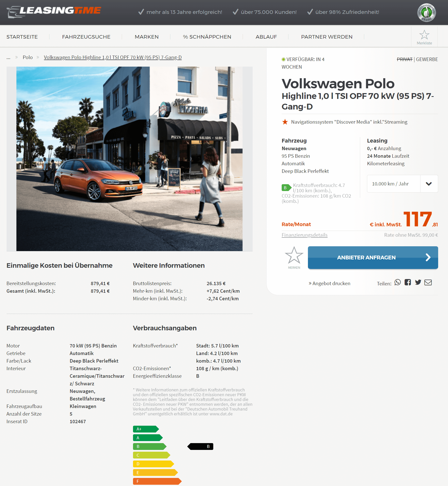Open MARKEN navigation item
This screenshot has height=486, width=448.
[147, 37]
